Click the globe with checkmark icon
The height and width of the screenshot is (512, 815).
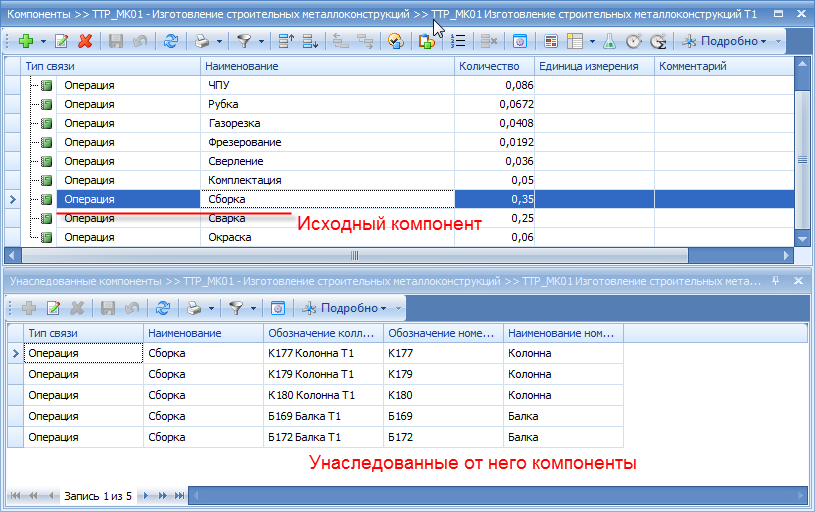(x=396, y=41)
